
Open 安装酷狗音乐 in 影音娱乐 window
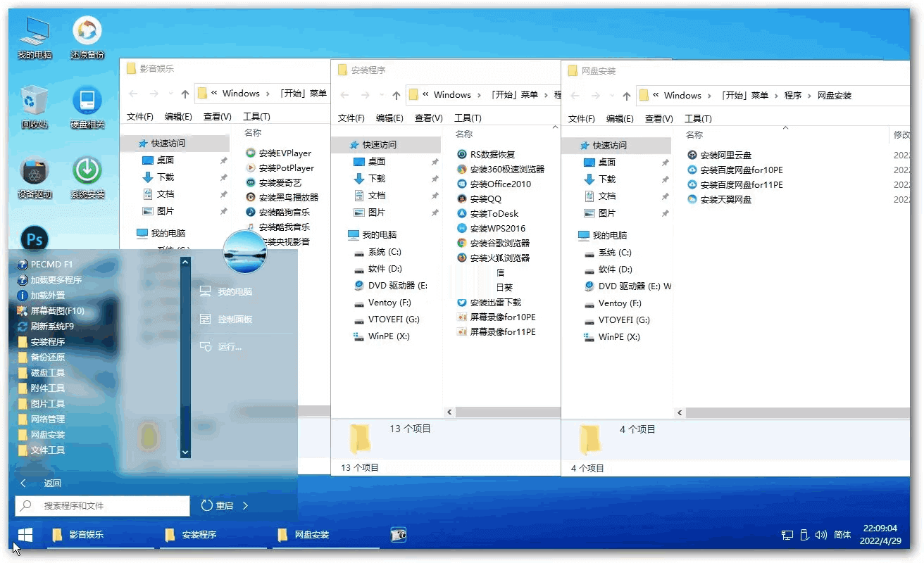point(277,212)
